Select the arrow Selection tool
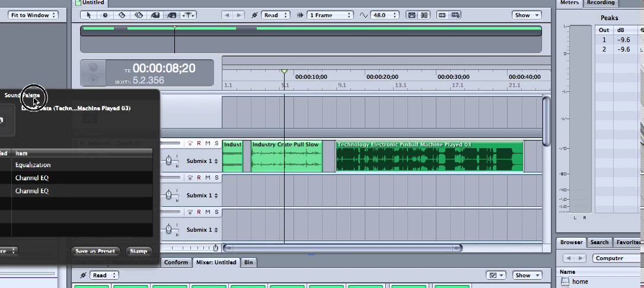 (88, 15)
